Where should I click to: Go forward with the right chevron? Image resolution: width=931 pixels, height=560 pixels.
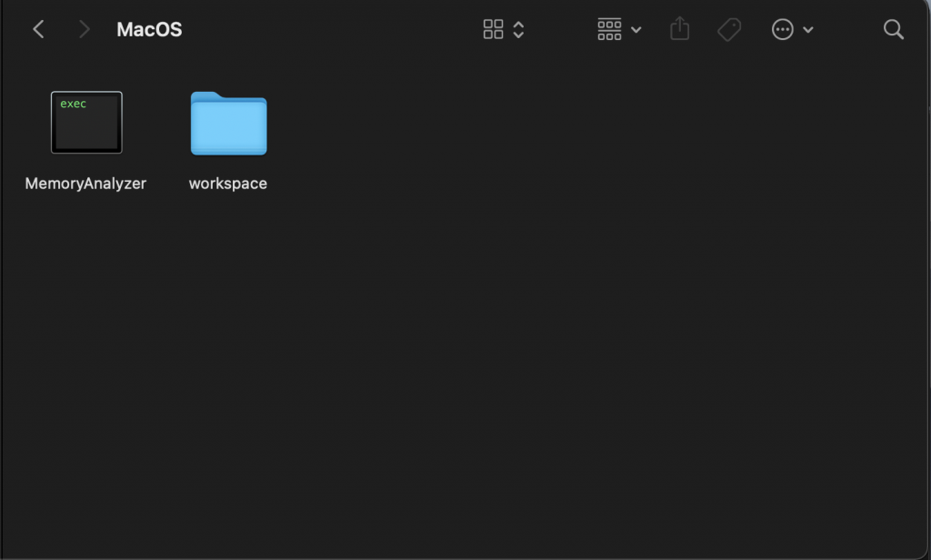pyautogui.click(x=85, y=29)
